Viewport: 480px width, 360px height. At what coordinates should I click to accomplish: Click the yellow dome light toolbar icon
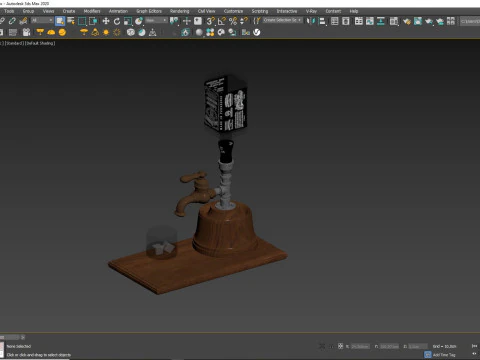pyautogui.click(x=51, y=32)
